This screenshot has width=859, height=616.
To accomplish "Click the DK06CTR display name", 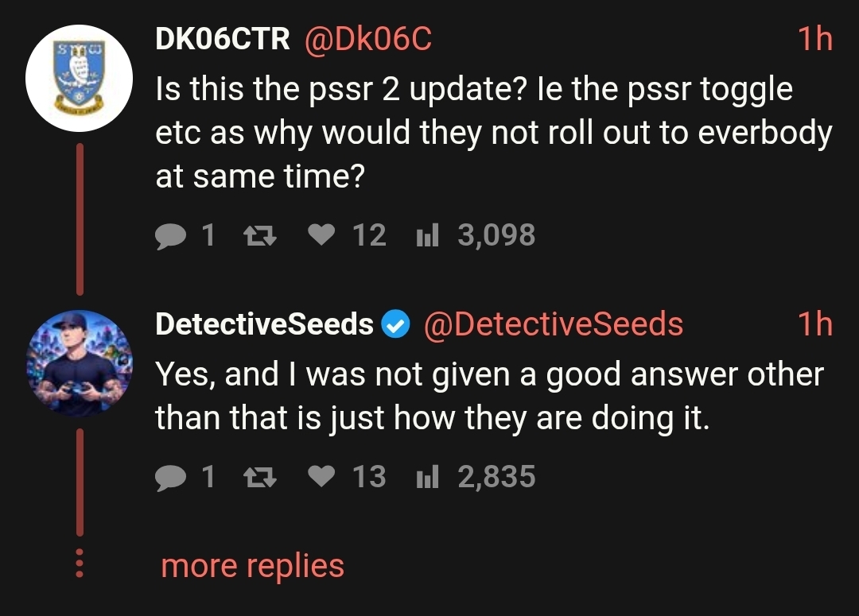I will tap(221, 35).
